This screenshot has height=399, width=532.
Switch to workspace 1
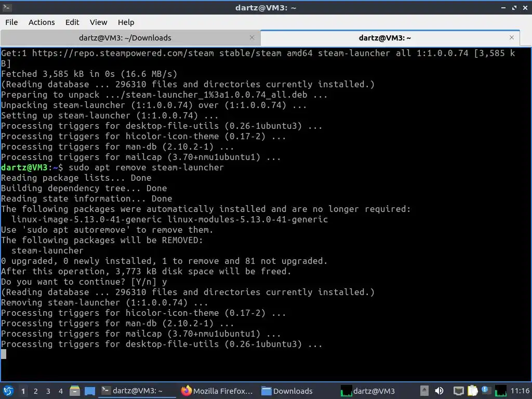23,391
